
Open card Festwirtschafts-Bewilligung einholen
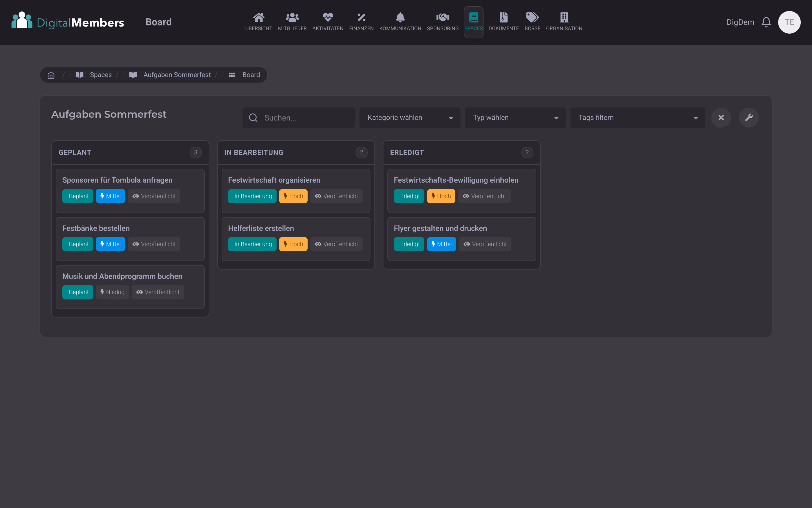coord(462,191)
